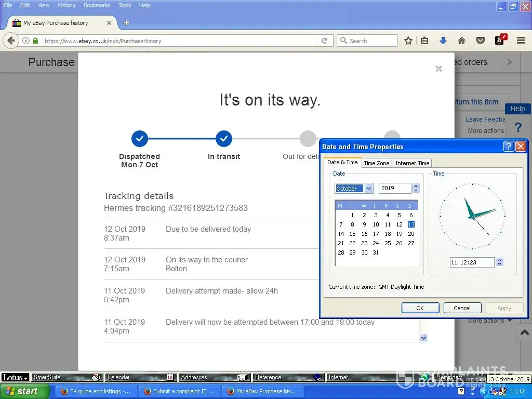Increase the year 2019 with the spinner
532x399 pixels.
pyautogui.click(x=416, y=186)
